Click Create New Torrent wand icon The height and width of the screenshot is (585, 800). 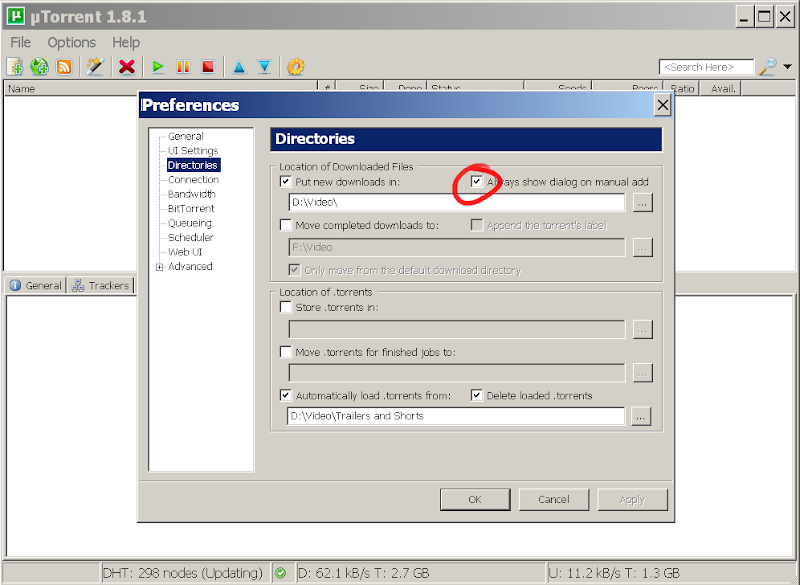point(95,67)
